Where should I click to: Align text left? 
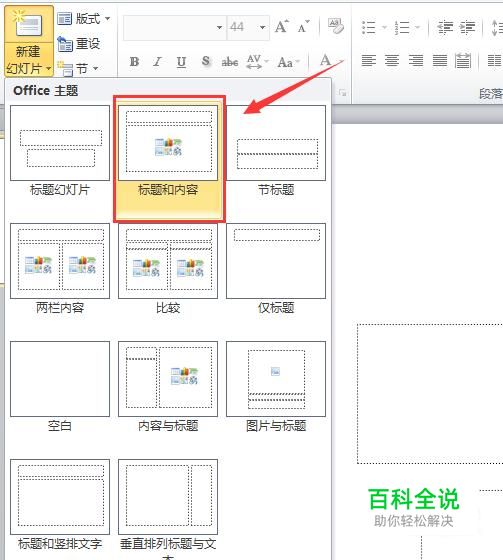point(369,61)
